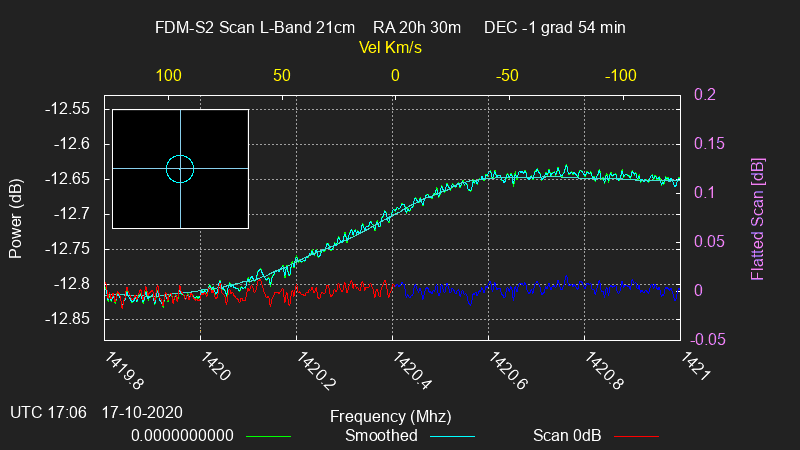Click the frequency tick label '1420.6'

tap(508, 371)
